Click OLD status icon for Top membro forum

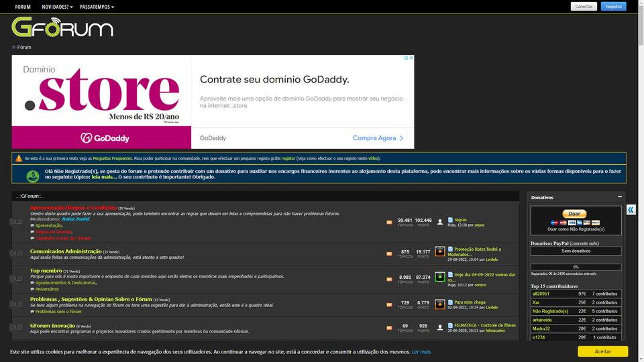pyautogui.click(x=16, y=279)
